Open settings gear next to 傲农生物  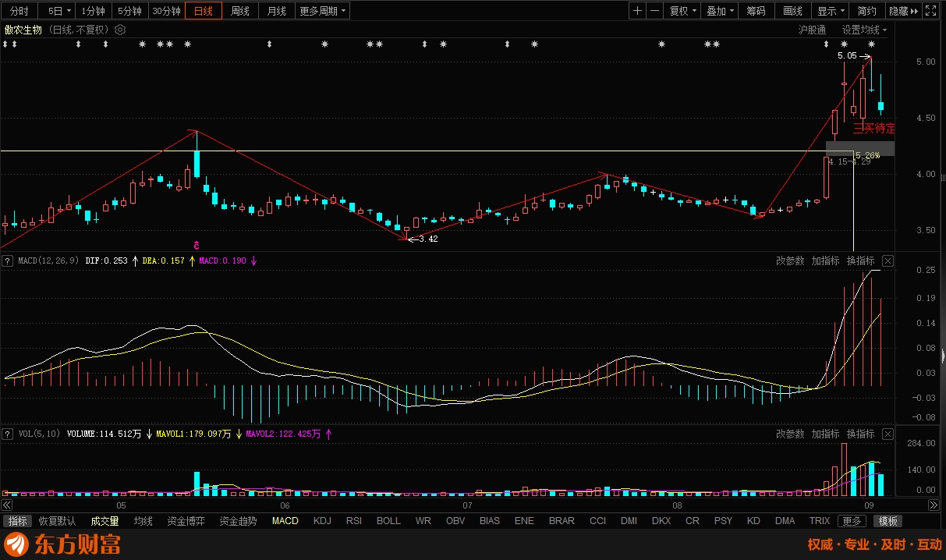(x=120, y=30)
